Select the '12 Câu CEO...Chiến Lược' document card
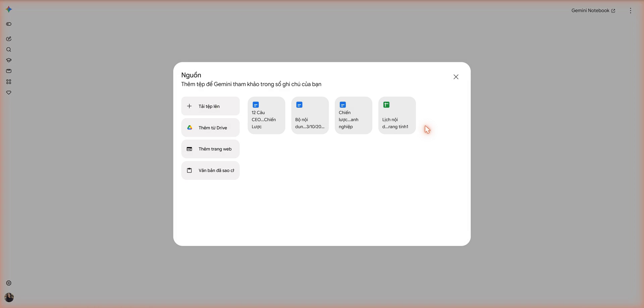The width and height of the screenshot is (644, 308). [266, 115]
